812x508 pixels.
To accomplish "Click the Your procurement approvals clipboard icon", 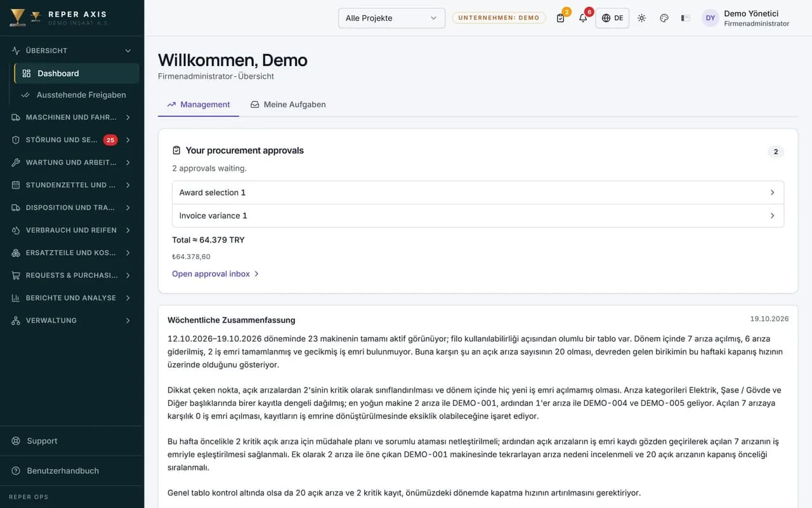I will coord(176,150).
